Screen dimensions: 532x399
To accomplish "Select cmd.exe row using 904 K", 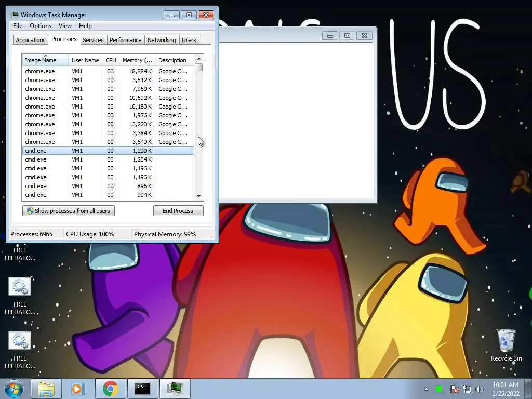I will coord(108,195).
